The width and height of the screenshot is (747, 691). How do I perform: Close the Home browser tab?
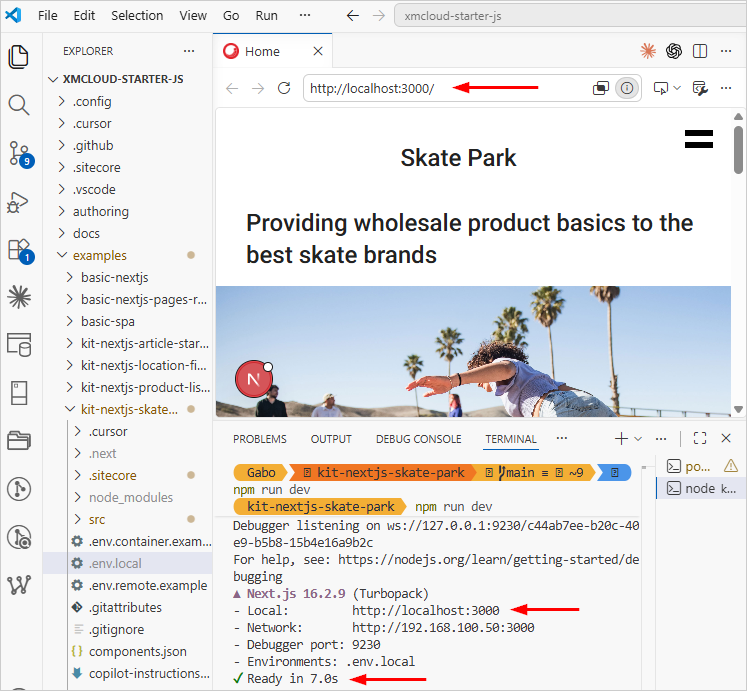318,51
